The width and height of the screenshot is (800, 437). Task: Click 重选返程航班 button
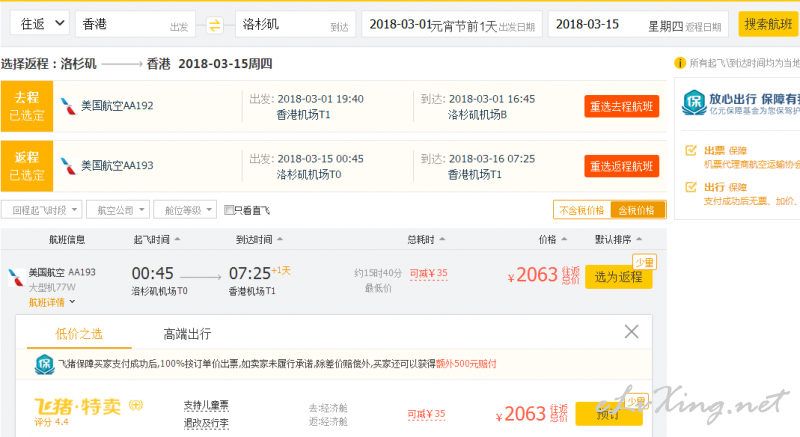[621, 166]
